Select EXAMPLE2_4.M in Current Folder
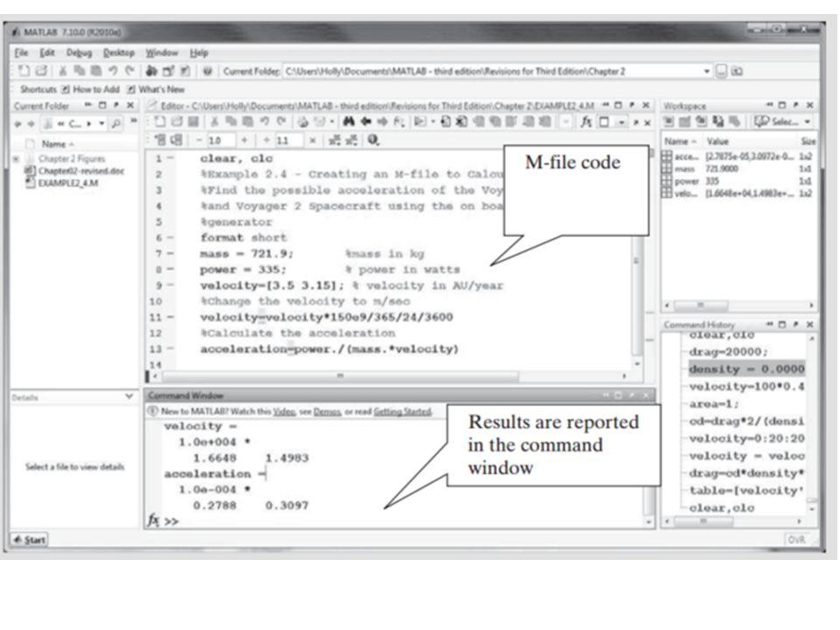The height and width of the screenshot is (630, 840). tap(62, 183)
